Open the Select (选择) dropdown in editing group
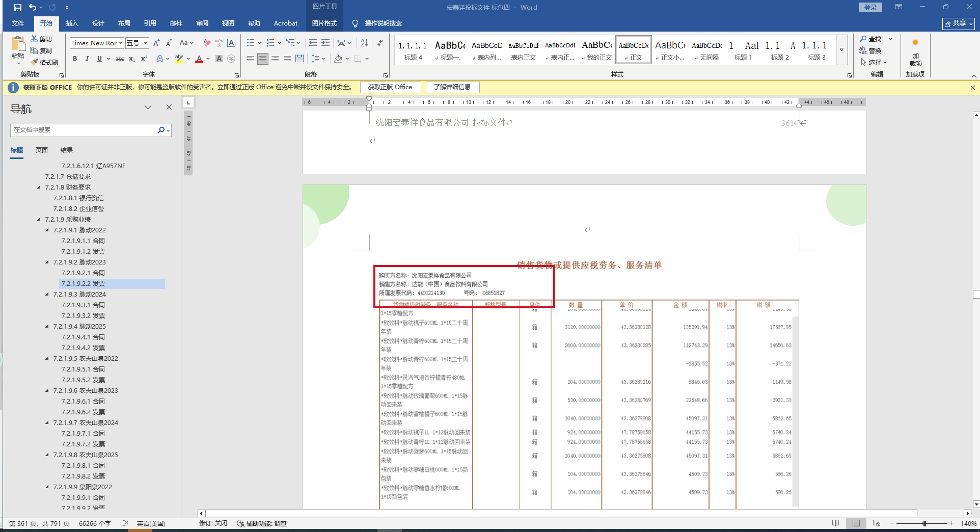This screenshot has height=532, width=980. tap(874, 63)
